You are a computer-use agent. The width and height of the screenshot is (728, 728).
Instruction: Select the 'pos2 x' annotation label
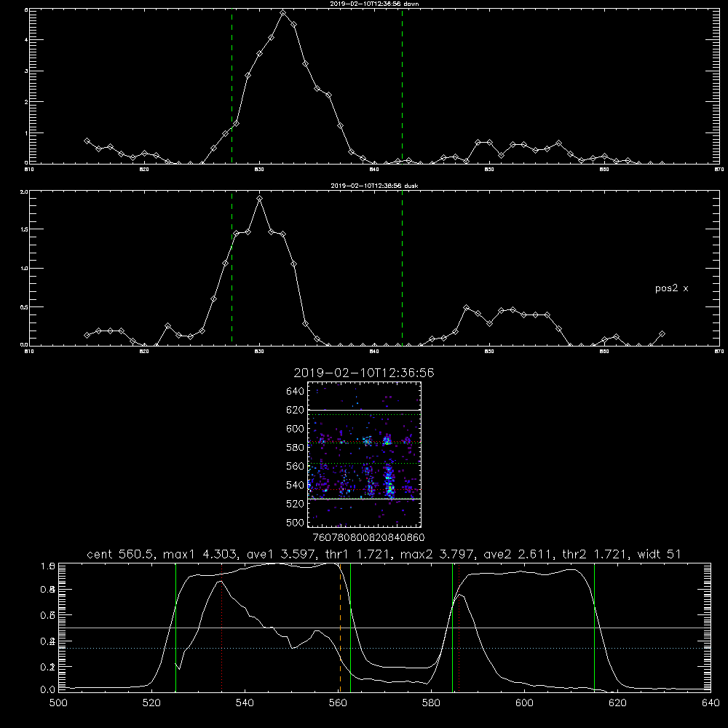click(671, 288)
